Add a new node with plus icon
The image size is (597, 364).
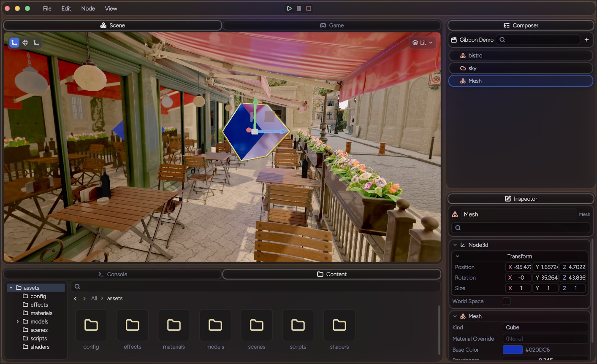[x=586, y=40]
